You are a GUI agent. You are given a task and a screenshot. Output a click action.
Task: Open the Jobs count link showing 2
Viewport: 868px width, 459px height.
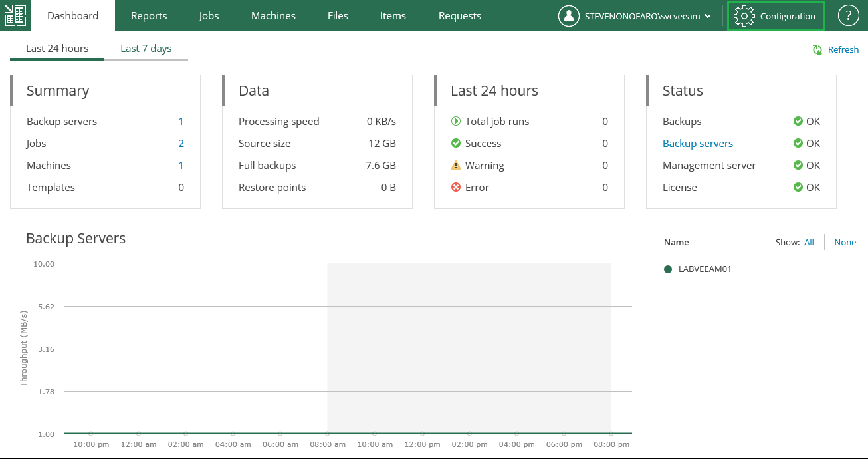181,144
